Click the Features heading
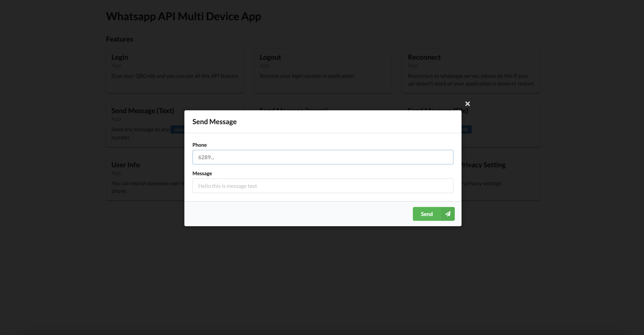644x335 pixels. (x=120, y=39)
